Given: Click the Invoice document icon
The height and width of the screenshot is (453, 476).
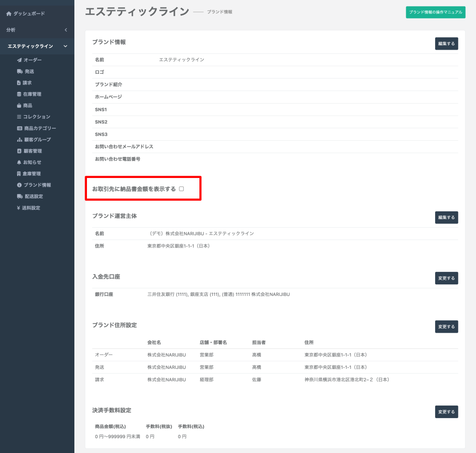Looking at the screenshot, I should (19, 83).
